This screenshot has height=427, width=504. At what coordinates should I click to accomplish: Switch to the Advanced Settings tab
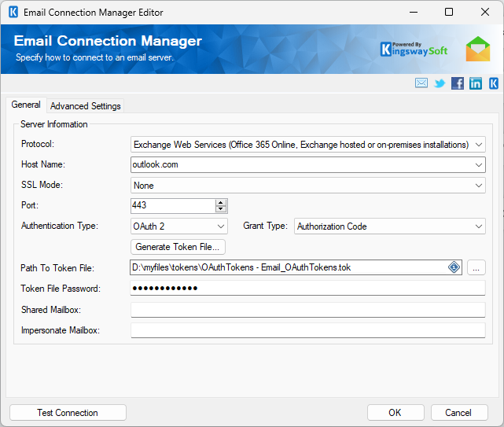click(x=86, y=106)
